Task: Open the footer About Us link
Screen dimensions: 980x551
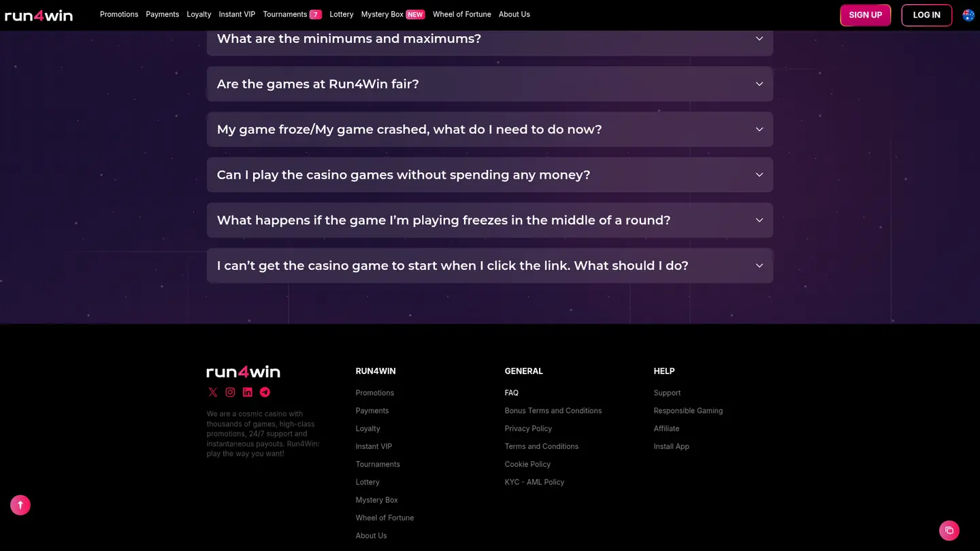Action: click(x=372, y=536)
